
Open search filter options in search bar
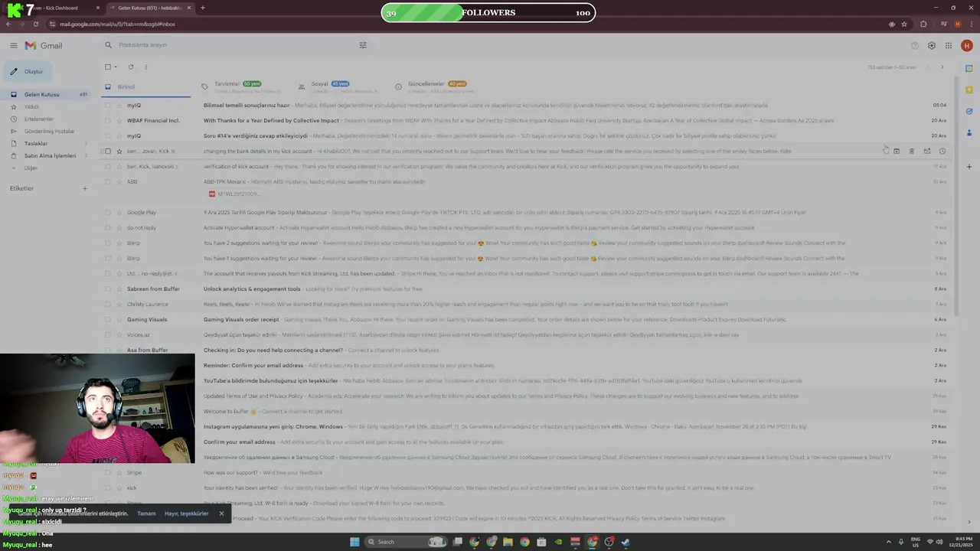click(363, 45)
